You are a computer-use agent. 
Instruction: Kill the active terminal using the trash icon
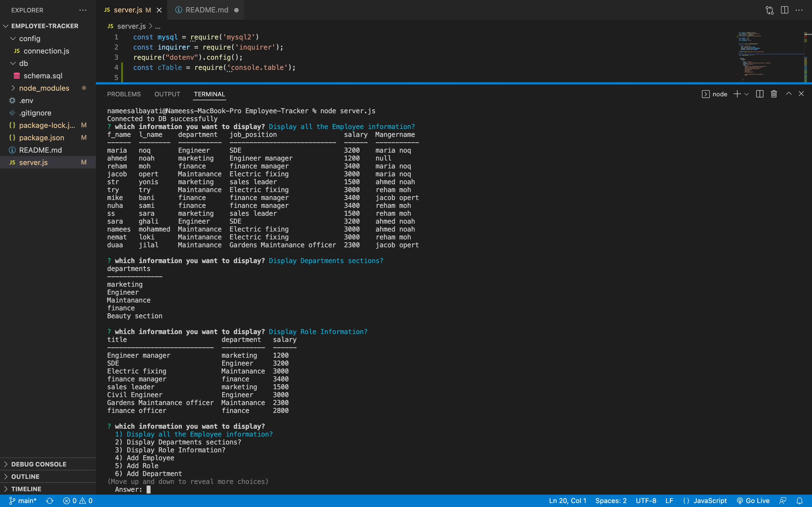pos(774,94)
